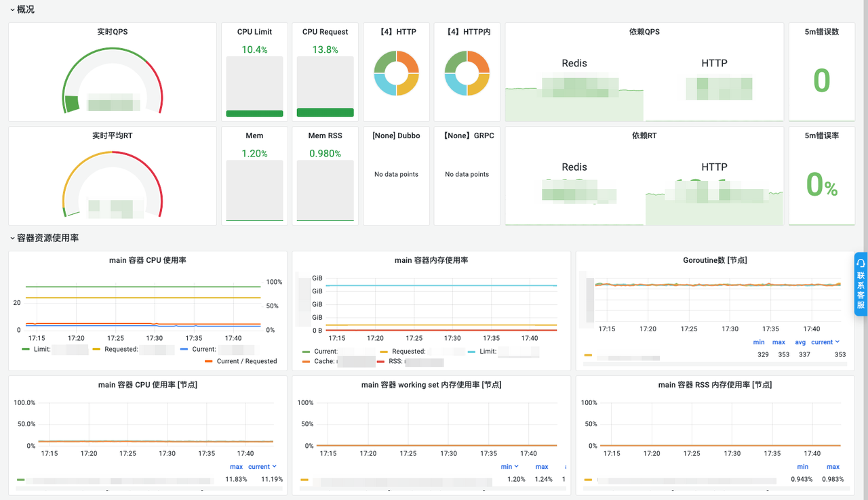Open the [None] Dubbo panel title menu
Viewport: 868px width, 500px height.
coord(396,136)
